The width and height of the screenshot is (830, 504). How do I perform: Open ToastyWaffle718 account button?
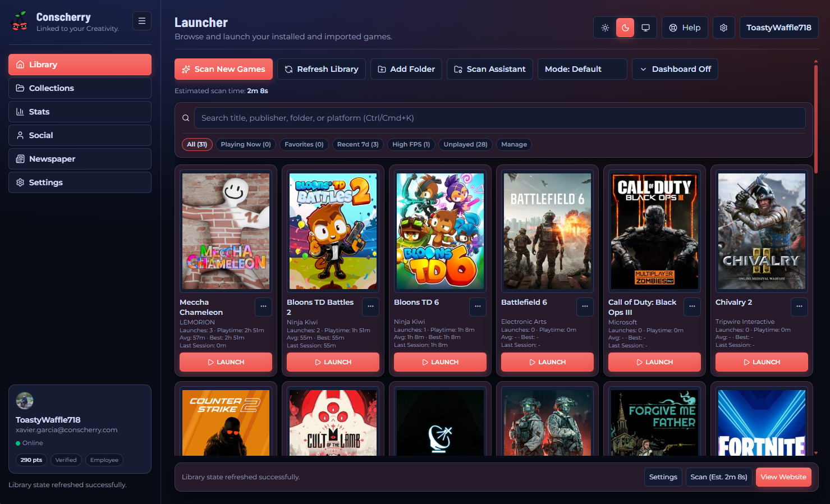tap(779, 28)
